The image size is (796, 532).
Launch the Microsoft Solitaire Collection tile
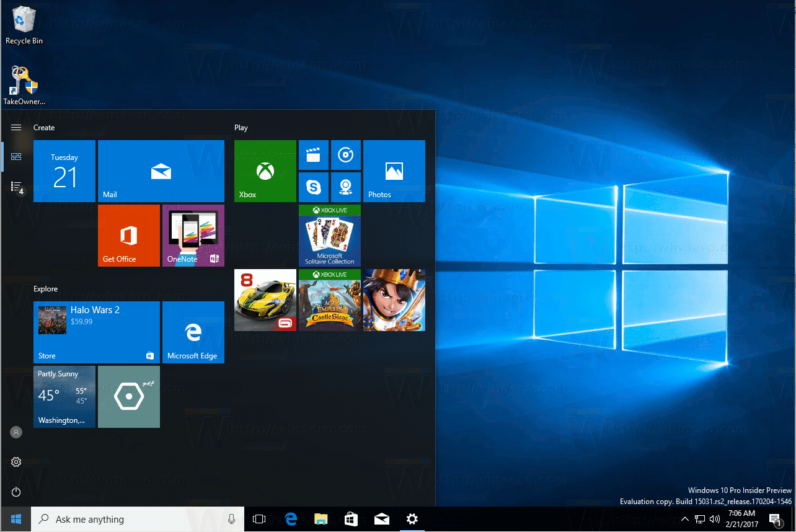click(330, 236)
